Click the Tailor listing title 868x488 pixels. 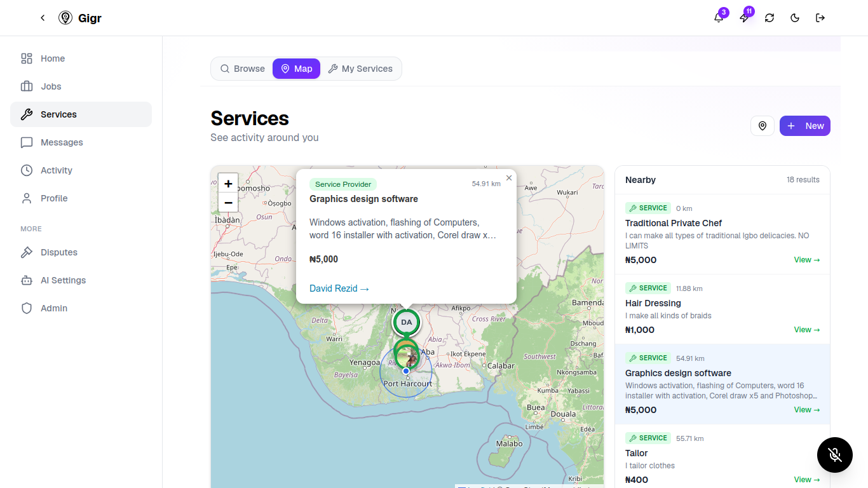coord(637,453)
